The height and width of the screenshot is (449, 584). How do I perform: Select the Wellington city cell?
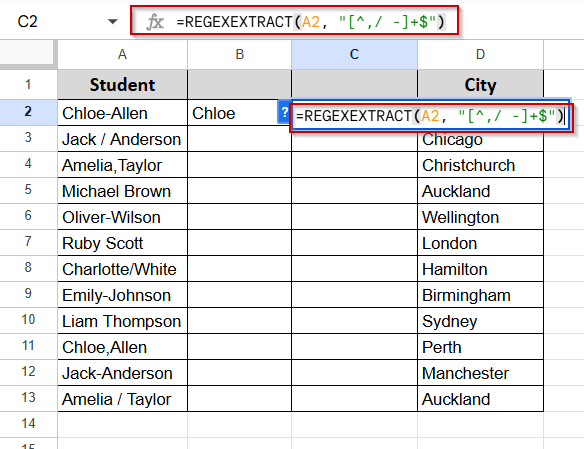tap(480, 217)
